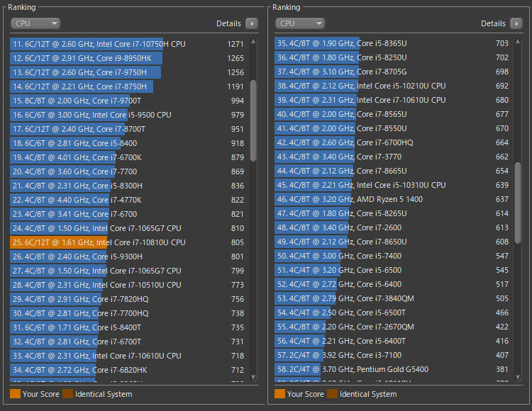Select row 13 Core i7-9750H
This screenshot has height=411, width=532.
(x=128, y=72)
